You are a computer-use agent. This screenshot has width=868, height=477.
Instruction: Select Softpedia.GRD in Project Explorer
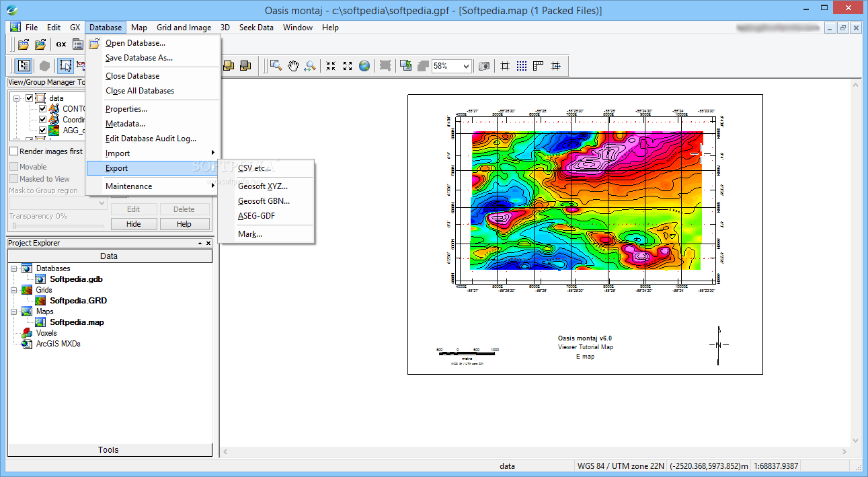78,301
